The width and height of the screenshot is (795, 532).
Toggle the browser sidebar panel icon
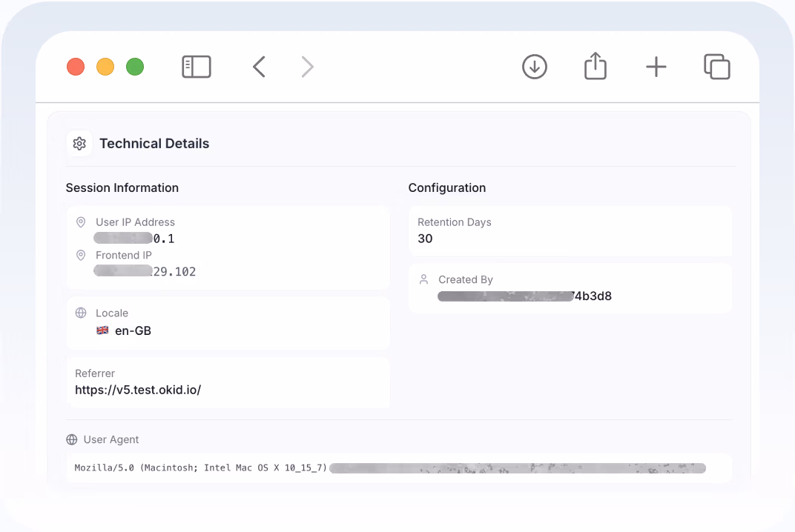point(197,67)
